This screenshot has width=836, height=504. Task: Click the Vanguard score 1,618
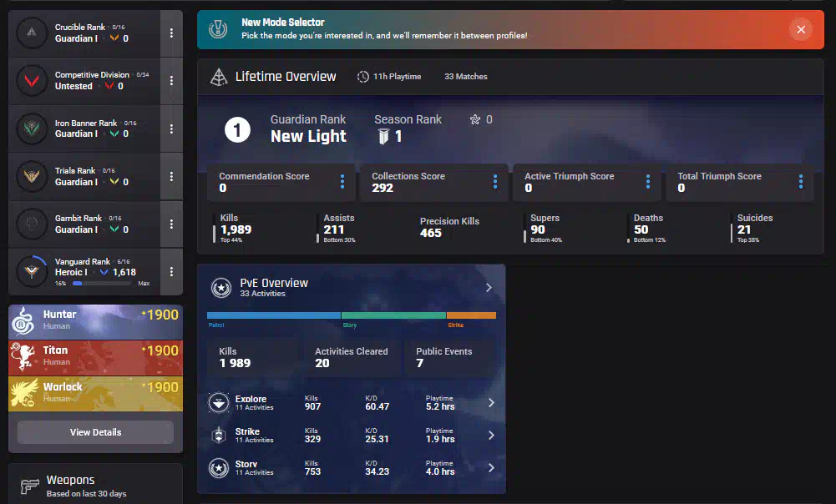tap(124, 272)
